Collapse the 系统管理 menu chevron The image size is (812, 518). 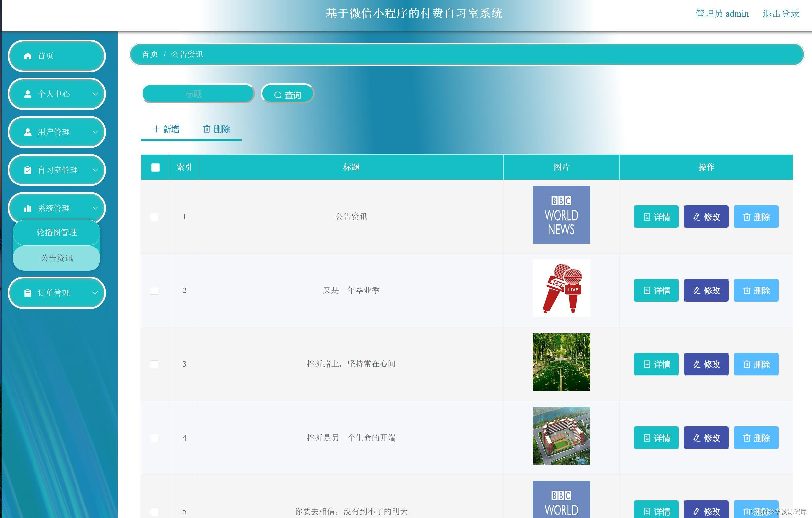point(95,208)
